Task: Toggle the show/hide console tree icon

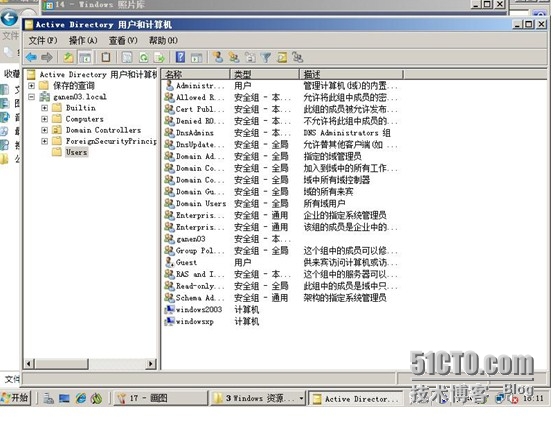Action: (x=85, y=57)
